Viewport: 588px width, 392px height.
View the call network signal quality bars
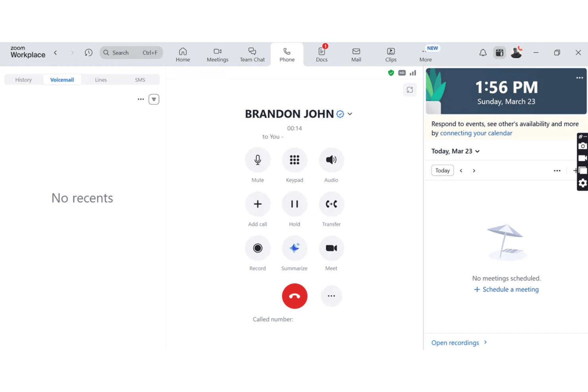(x=413, y=73)
